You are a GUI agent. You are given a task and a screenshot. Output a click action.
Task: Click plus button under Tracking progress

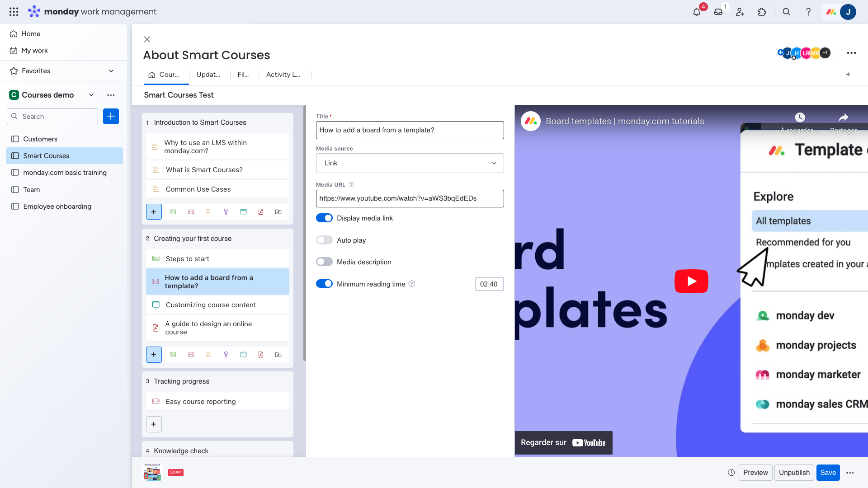pyautogui.click(x=154, y=424)
